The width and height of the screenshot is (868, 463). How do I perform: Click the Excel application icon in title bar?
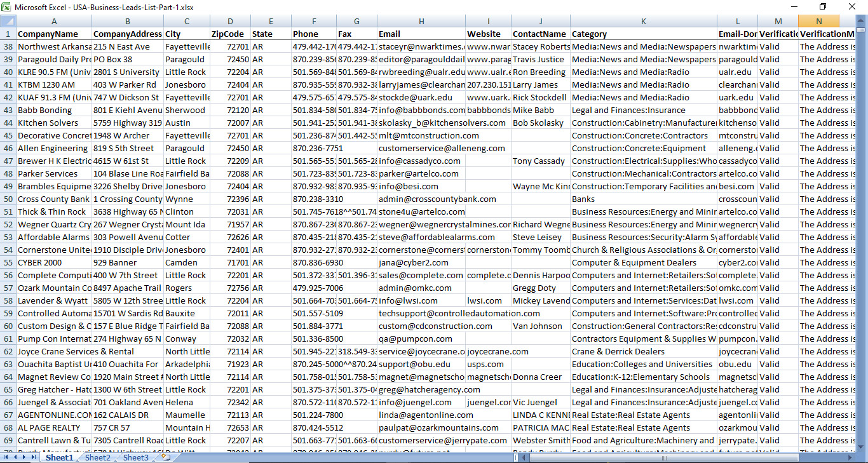[x=6, y=7]
